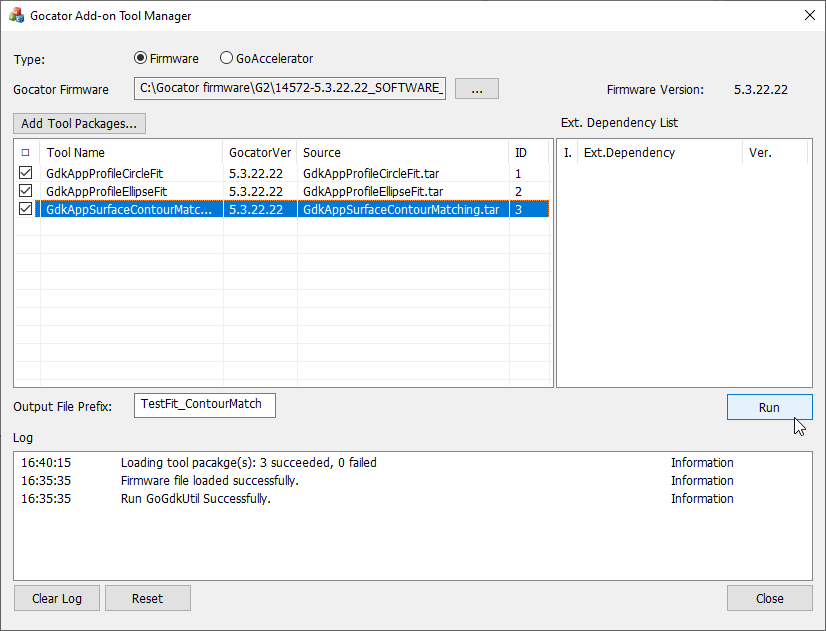Uncheck GdkAppSurfaceContourMatching checkbox
Image resolution: width=826 pixels, height=631 pixels.
(x=25, y=209)
